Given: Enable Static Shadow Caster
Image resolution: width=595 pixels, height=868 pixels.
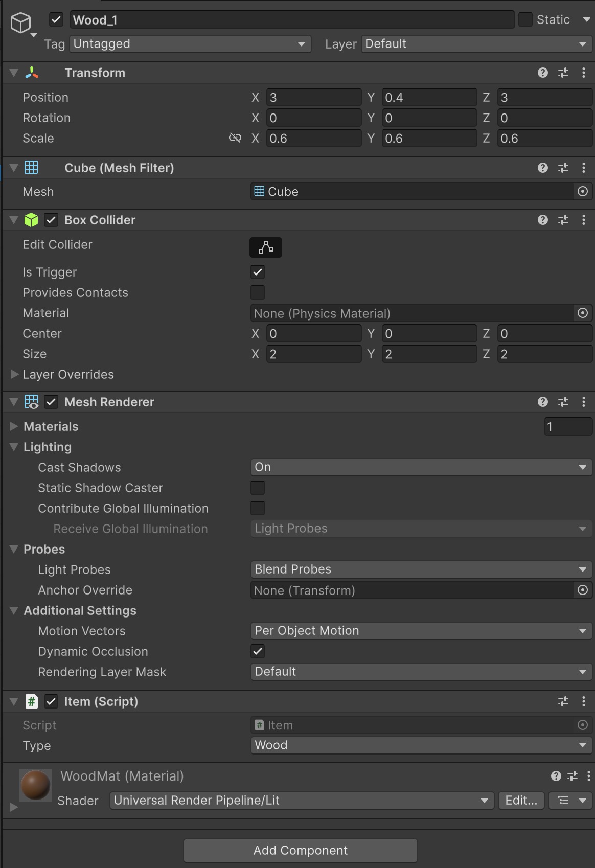Looking at the screenshot, I should click(258, 488).
